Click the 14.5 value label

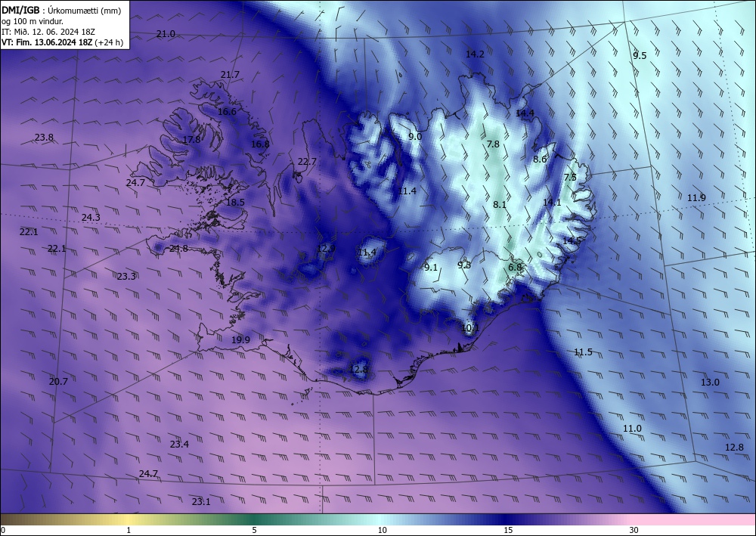point(572,241)
